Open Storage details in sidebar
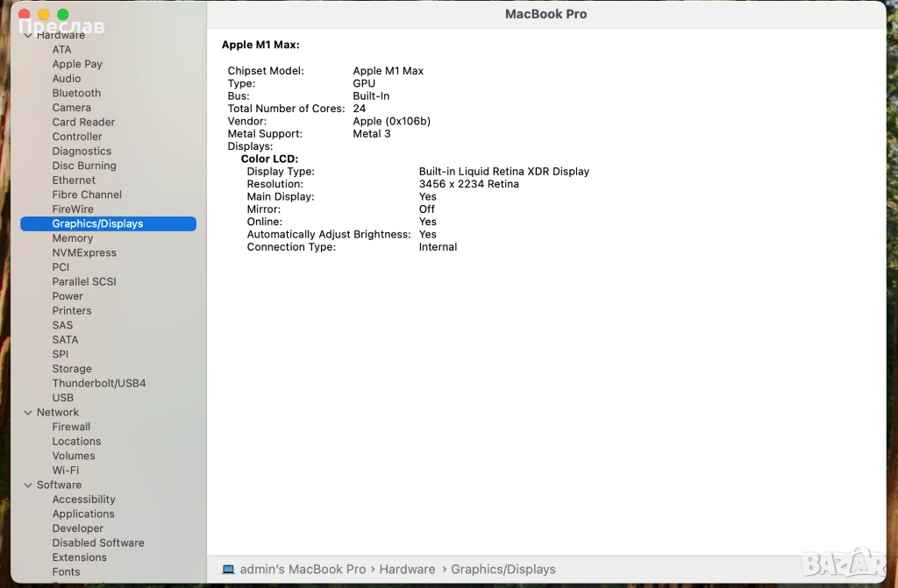Screen dimensions: 898x588 [x=71, y=369]
